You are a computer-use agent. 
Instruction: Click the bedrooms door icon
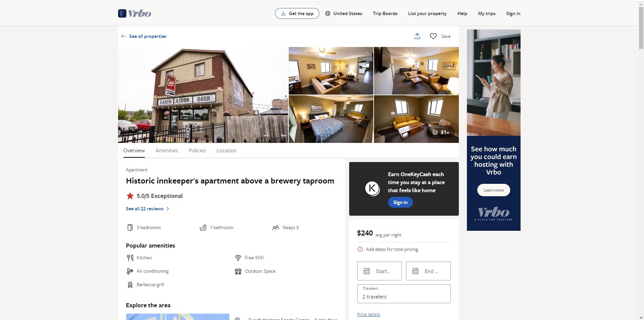[130, 228]
